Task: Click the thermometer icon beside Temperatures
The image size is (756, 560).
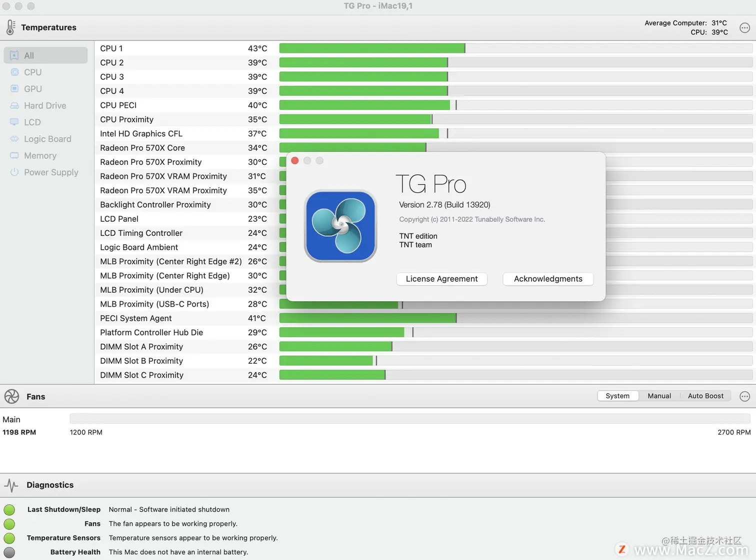Action: point(10,27)
